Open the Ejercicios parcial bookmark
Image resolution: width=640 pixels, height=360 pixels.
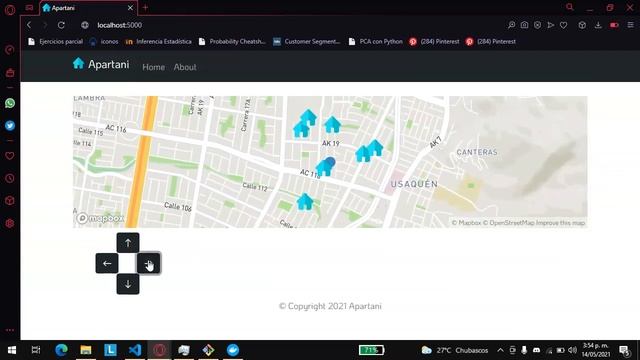[55, 42]
